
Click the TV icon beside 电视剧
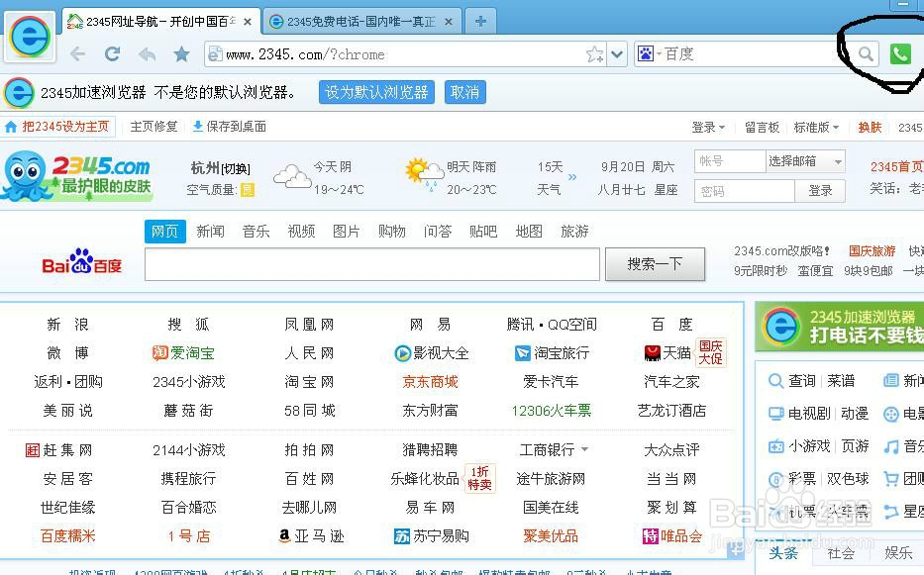click(775, 413)
